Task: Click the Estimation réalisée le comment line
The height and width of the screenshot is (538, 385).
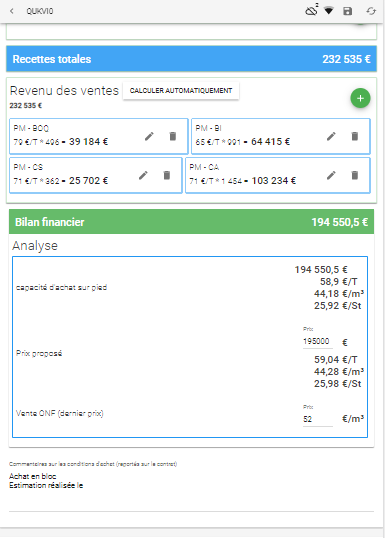Action: pos(46,485)
